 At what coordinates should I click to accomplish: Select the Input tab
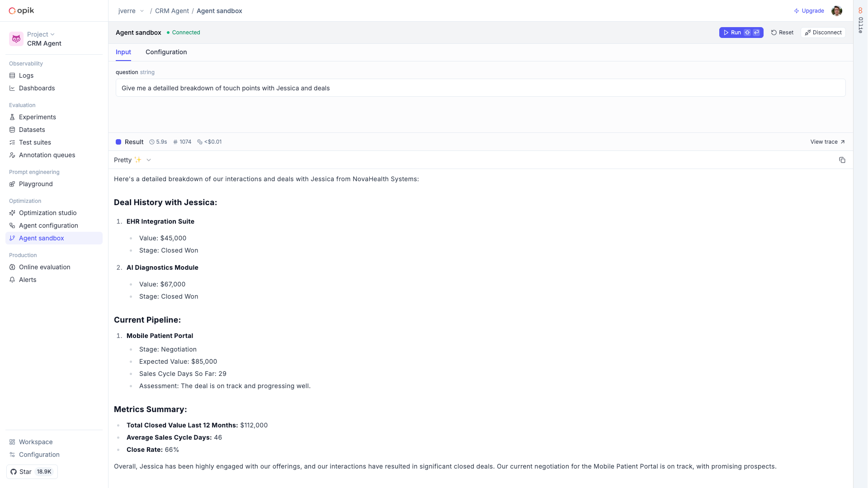(123, 52)
